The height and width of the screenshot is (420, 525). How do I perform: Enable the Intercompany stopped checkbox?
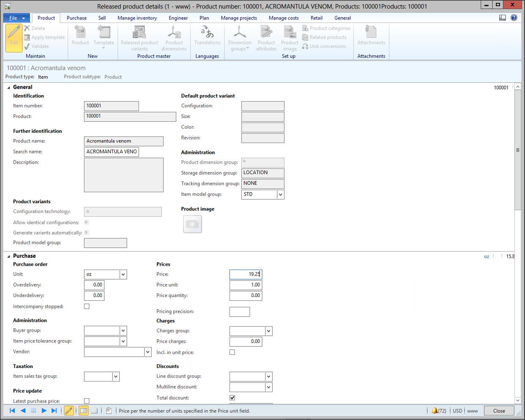coord(87,306)
